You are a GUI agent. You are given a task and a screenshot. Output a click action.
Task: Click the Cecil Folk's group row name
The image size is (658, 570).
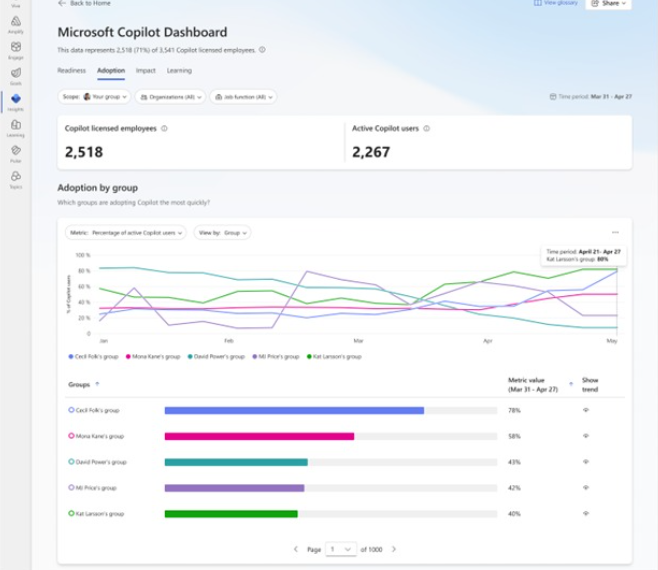coord(97,410)
